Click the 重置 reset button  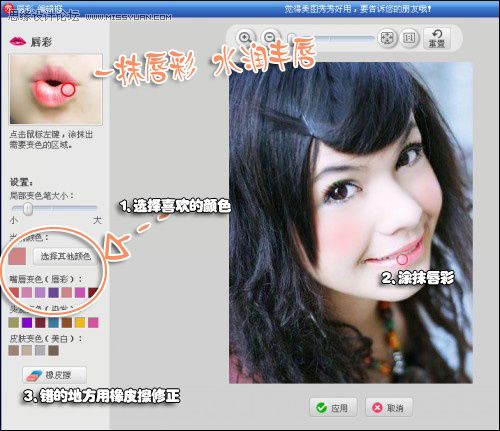(x=437, y=39)
